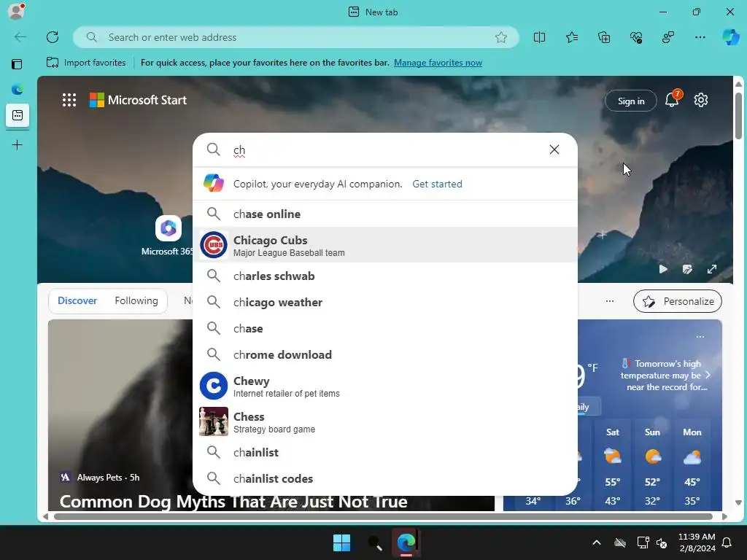Switch to Following feed tab
This screenshot has width=747, height=560.
tap(136, 301)
